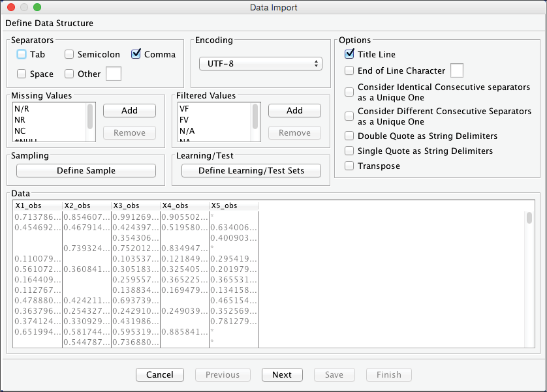Image resolution: width=547 pixels, height=392 pixels.
Task: Enable the Space separator option
Action: pyautogui.click(x=22, y=74)
